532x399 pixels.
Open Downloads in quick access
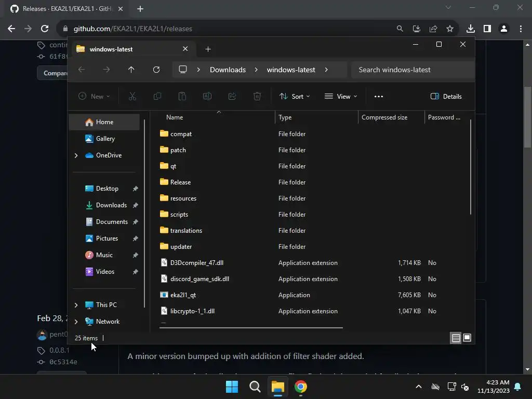(106, 205)
